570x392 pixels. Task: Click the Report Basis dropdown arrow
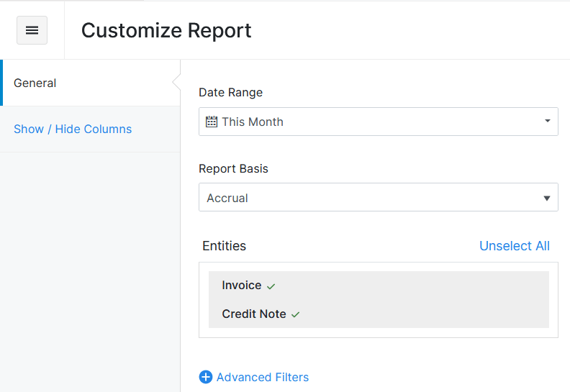(547, 198)
